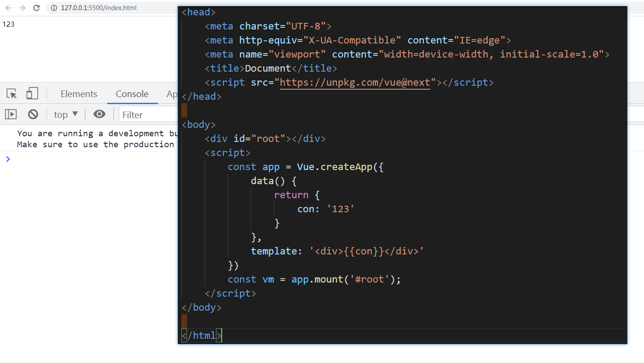Click the app.mount('#root') line
The height and width of the screenshot is (363, 644).
coord(314,280)
